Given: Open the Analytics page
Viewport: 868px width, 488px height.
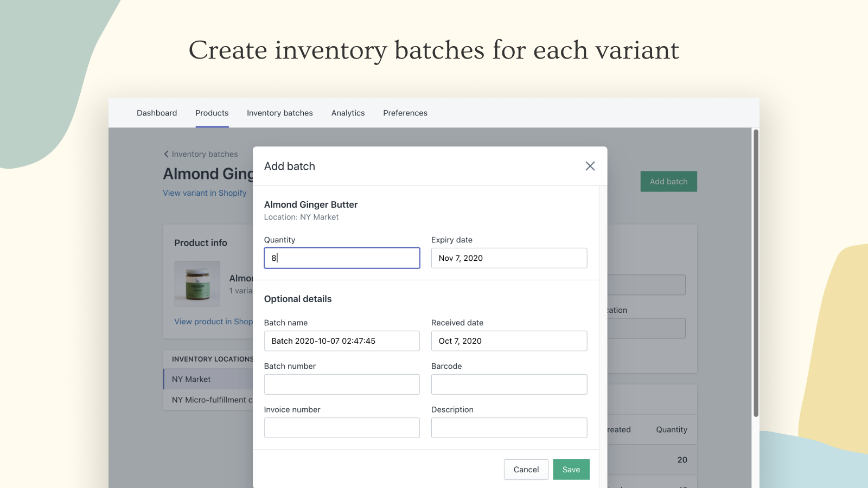Looking at the screenshot, I should coord(348,113).
